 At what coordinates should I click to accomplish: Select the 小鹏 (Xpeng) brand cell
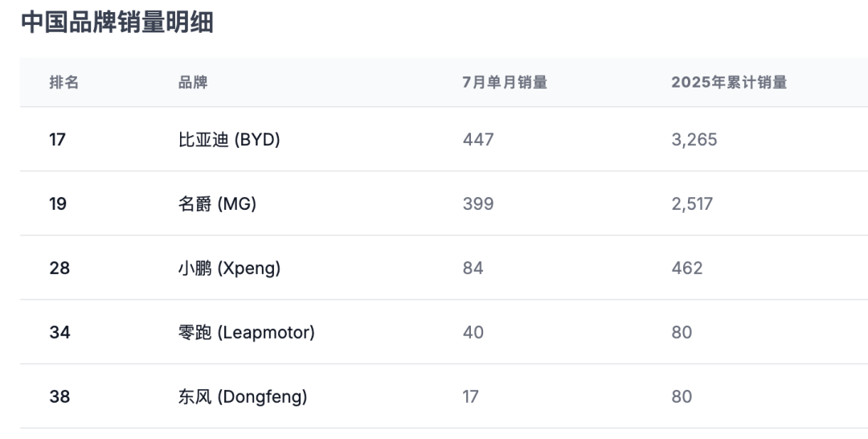point(229,269)
